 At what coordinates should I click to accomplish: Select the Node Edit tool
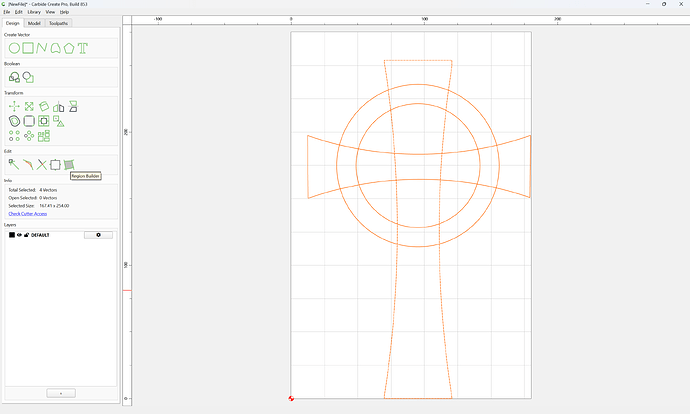point(14,165)
